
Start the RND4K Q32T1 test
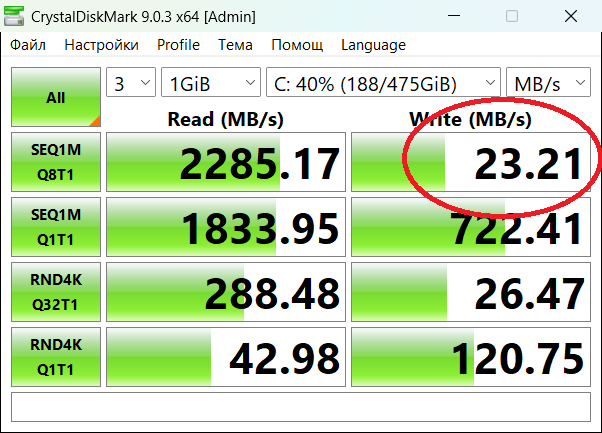coord(56,292)
